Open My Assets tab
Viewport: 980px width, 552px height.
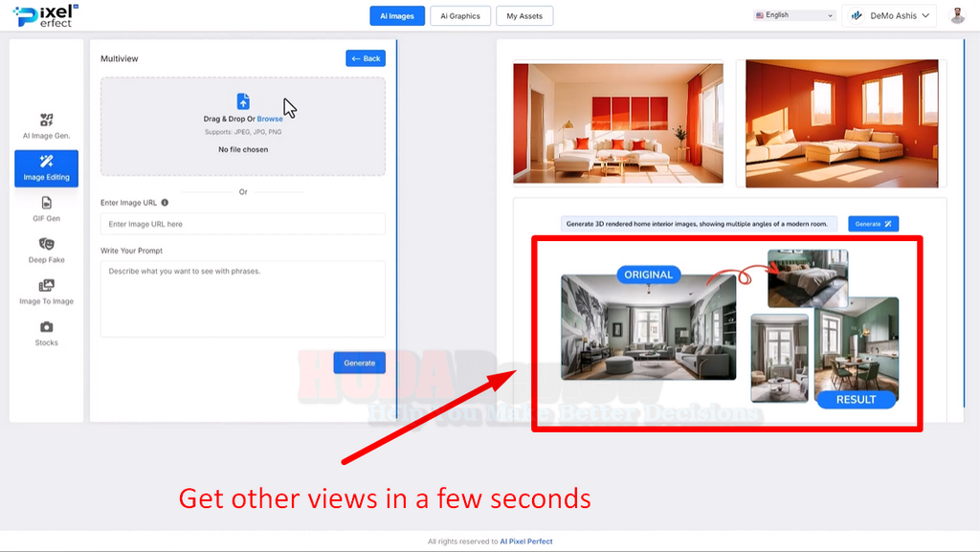[x=524, y=16]
